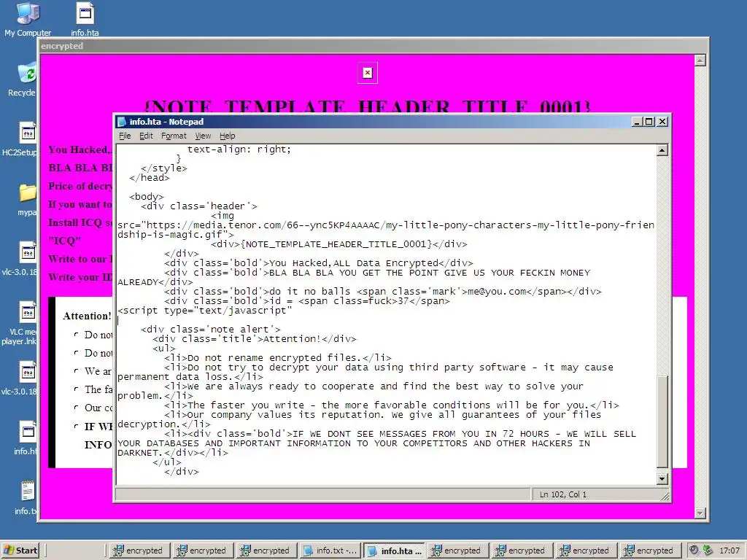Minimize the Notepad window
This screenshot has height=560, width=747.
click(x=638, y=122)
